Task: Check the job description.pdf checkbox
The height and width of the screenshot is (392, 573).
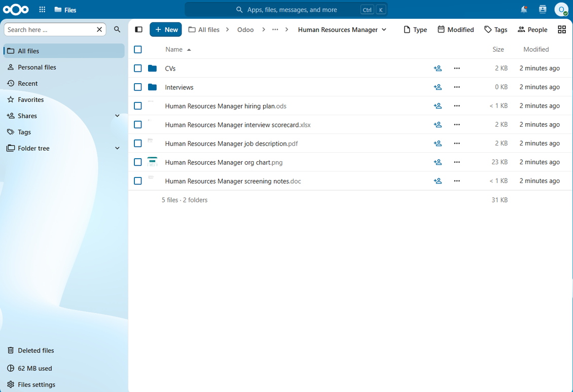Action: point(138,143)
